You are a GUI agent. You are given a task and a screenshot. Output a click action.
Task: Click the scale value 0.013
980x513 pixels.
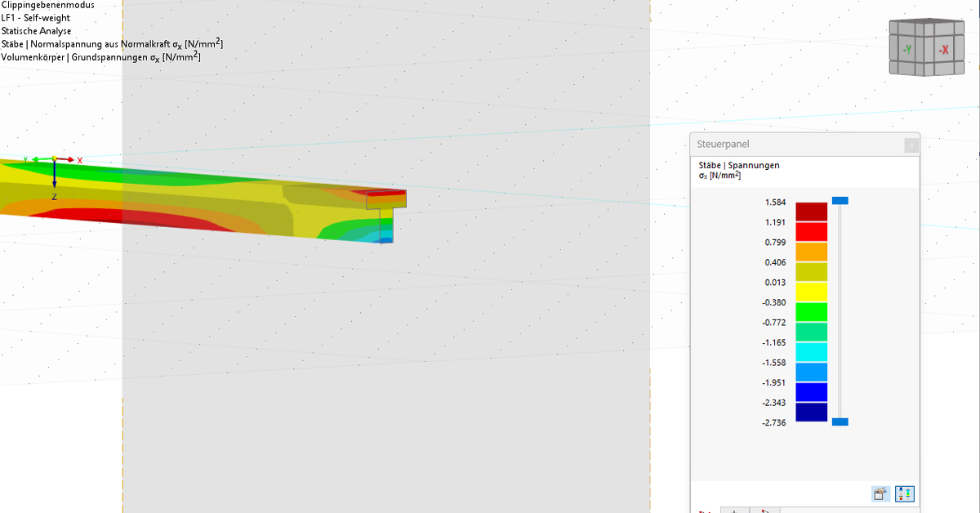click(775, 282)
